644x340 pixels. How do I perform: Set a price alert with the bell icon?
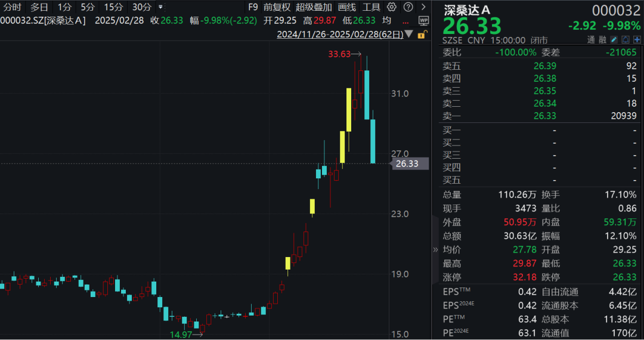point(625,39)
